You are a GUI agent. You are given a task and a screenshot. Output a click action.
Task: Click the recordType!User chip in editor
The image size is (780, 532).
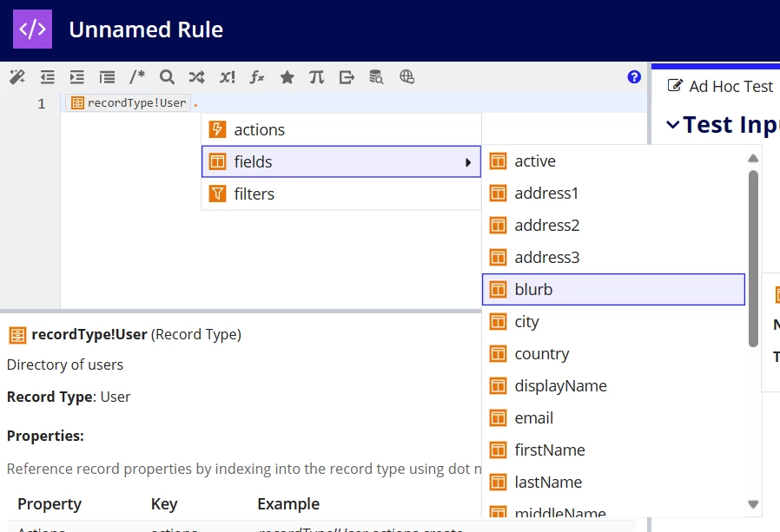[129, 103]
